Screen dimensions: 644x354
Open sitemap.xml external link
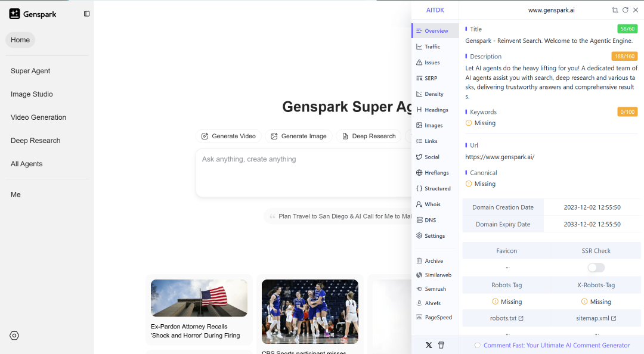596,318
